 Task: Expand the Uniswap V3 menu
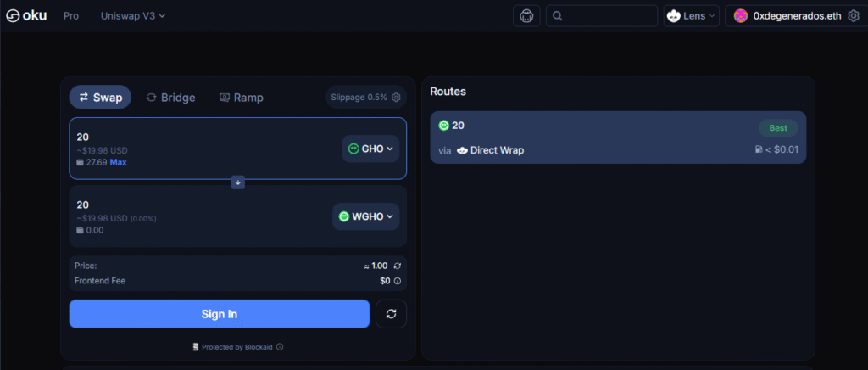[133, 15]
